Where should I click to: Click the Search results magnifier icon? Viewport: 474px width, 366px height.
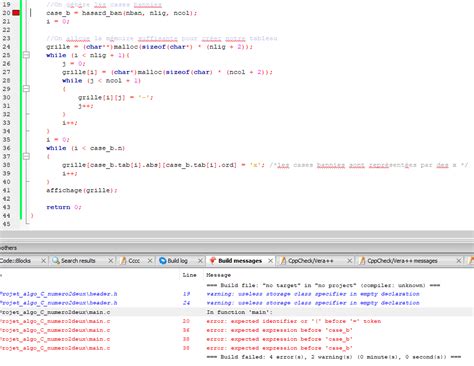[56, 261]
